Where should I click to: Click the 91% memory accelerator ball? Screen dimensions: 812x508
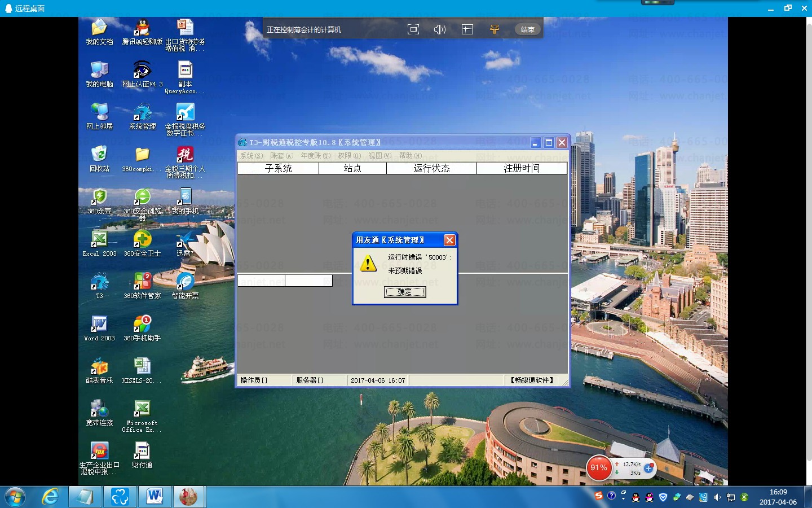pyautogui.click(x=599, y=468)
